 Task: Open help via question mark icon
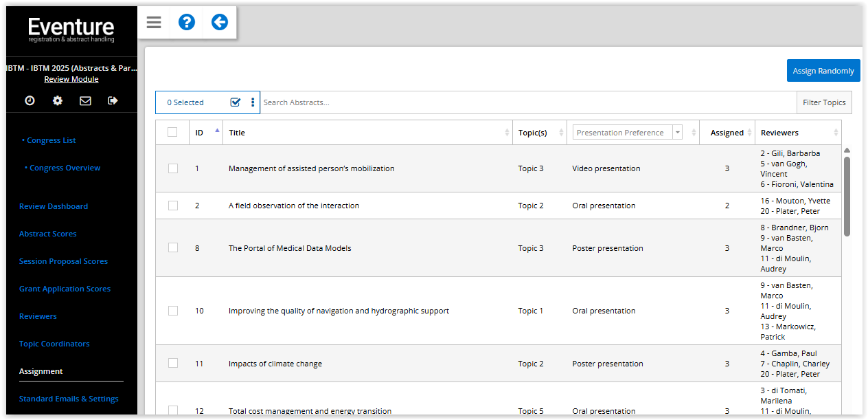click(186, 23)
